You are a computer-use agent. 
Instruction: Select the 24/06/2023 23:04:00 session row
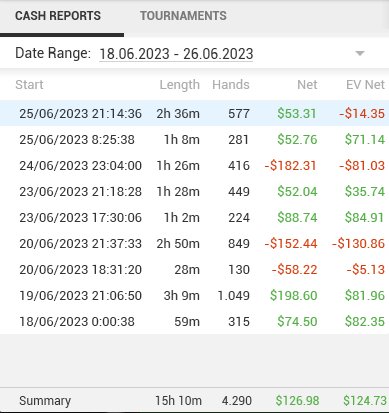[194, 165]
